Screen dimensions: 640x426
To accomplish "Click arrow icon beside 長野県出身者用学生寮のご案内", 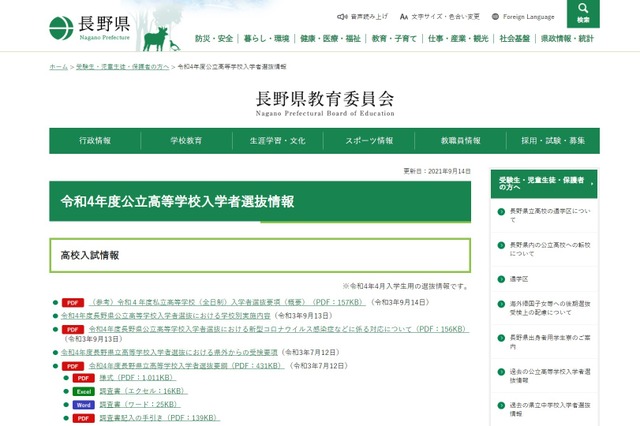I will pos(501,338).
